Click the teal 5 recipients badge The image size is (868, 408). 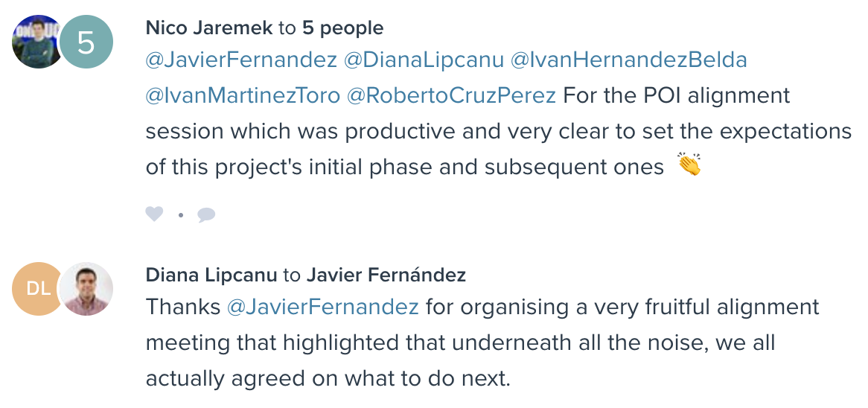86,42
